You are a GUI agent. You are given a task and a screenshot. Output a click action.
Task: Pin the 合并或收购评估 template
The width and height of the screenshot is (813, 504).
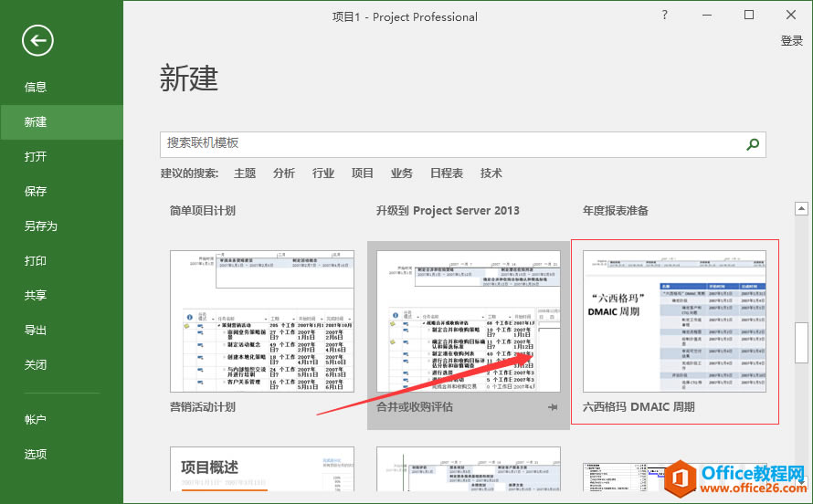[x=553, y=407]
